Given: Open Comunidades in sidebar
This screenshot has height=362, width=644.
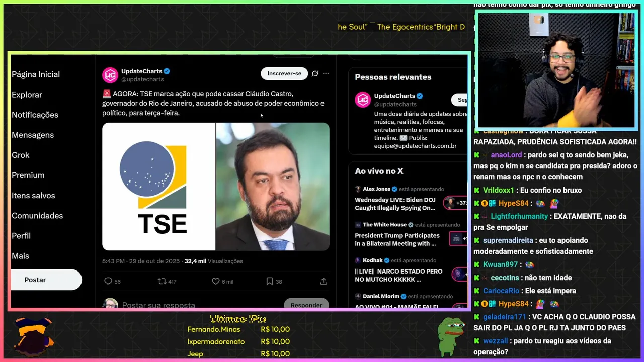Looking at the screenshot, I should pyautogui.click(x=37, y=215).
